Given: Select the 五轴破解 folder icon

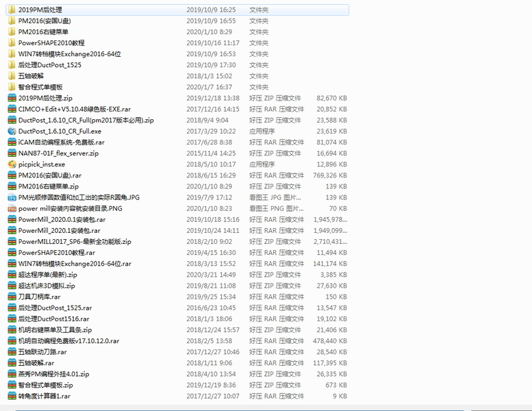Looking at the screenshot, I should coord(12,76).
